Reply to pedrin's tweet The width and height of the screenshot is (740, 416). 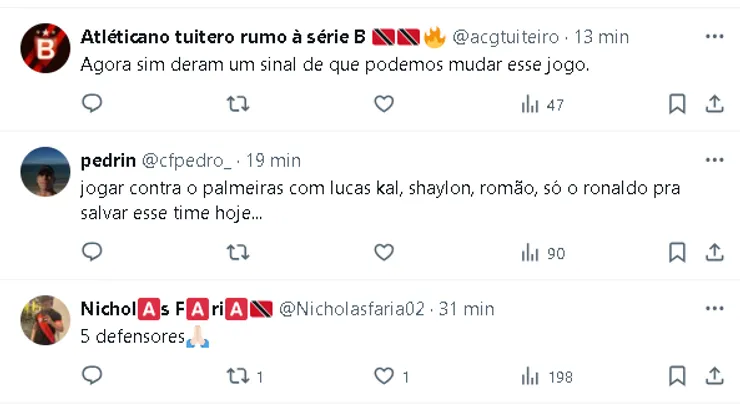point(92,253)
